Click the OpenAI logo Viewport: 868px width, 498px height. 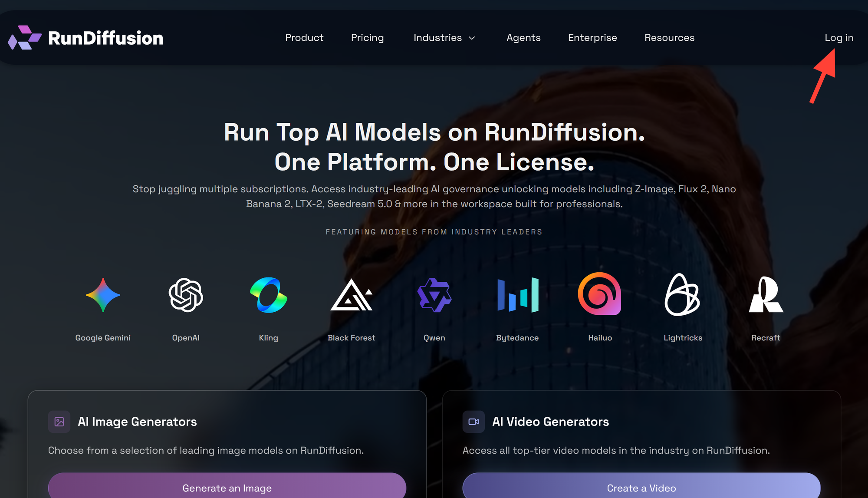tap(186, 294)
